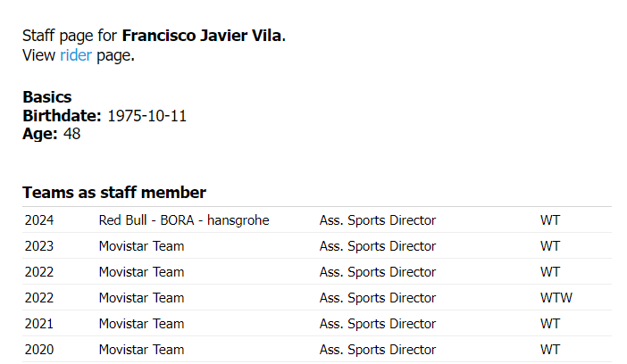The width and height of the screenshot is (627, 364).
Task: Select Movistar Team in the 2023 row
Action: 141,246
